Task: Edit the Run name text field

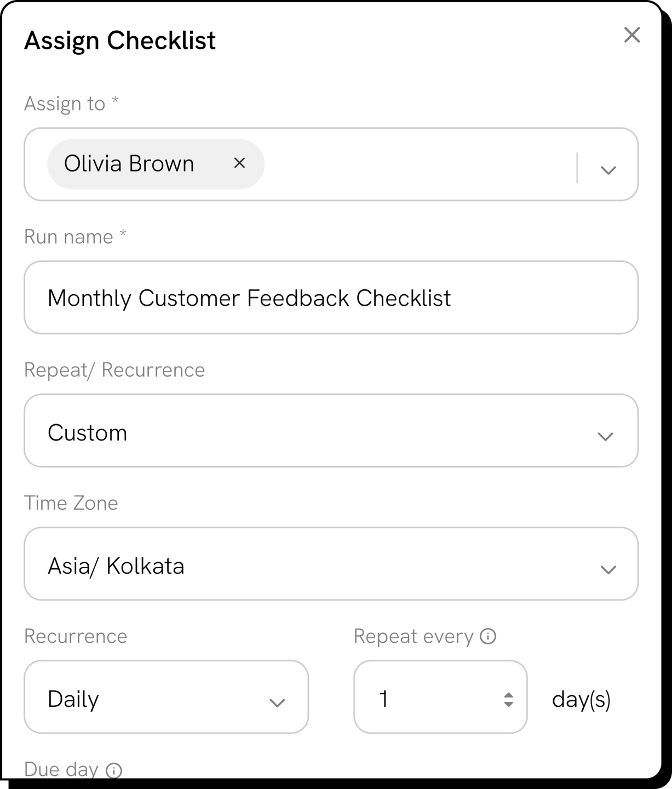Action: click(331, 298)
